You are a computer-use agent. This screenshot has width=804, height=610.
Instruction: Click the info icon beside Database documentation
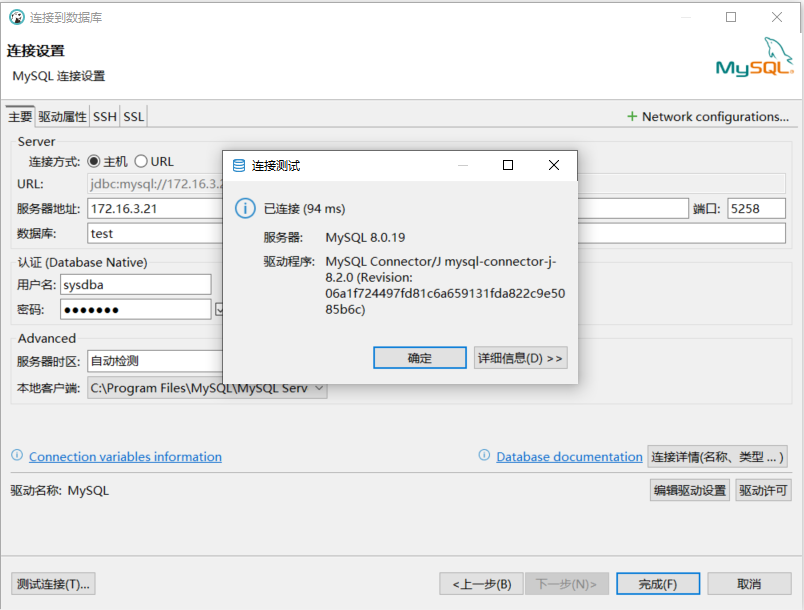pos(487,456)
